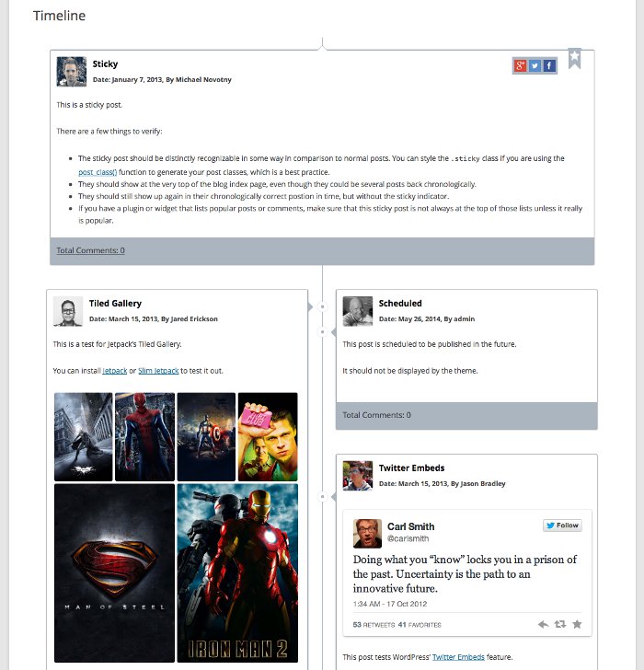Click the tweet quote about uncertainty
644x670 pixels.
pyautogui.click(x=465, y=574)
